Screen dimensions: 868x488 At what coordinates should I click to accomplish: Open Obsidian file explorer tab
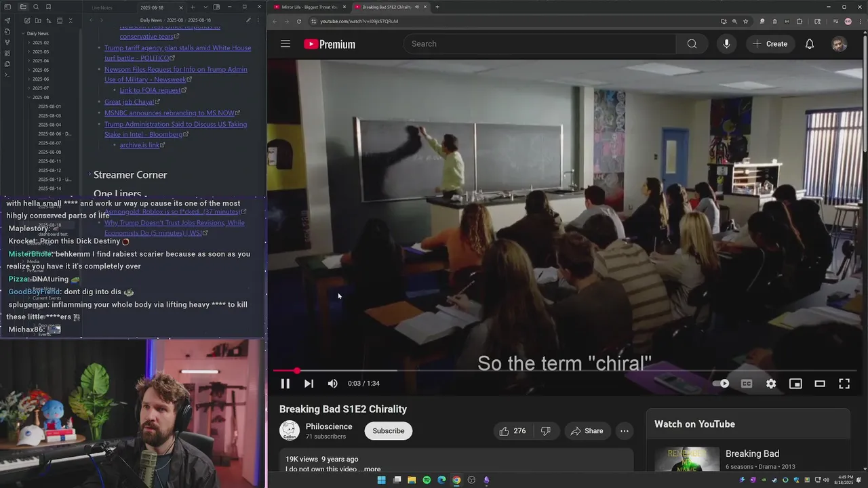coord(23,7)
